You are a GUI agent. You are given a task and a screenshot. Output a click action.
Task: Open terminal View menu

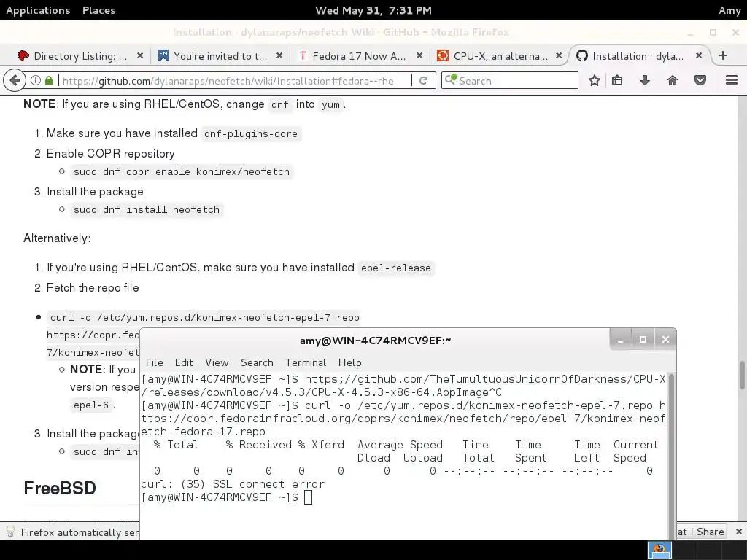pyautogui.click(x=217, y=362)
